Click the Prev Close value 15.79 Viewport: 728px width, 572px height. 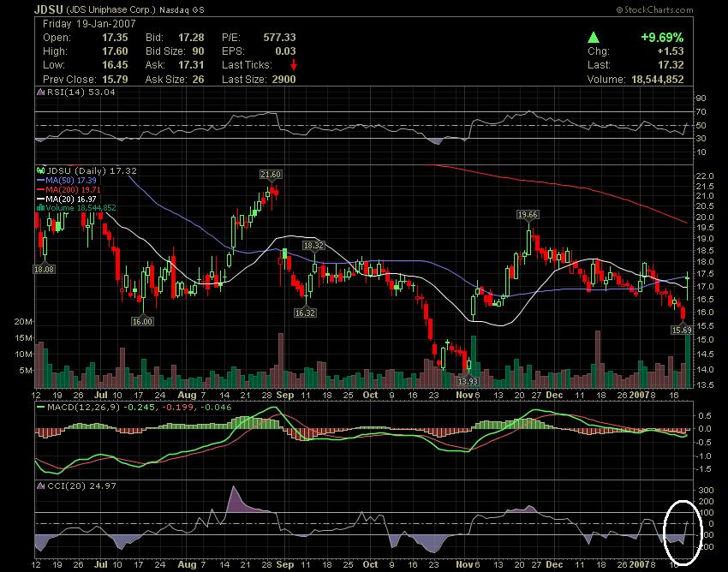point(115,79)
